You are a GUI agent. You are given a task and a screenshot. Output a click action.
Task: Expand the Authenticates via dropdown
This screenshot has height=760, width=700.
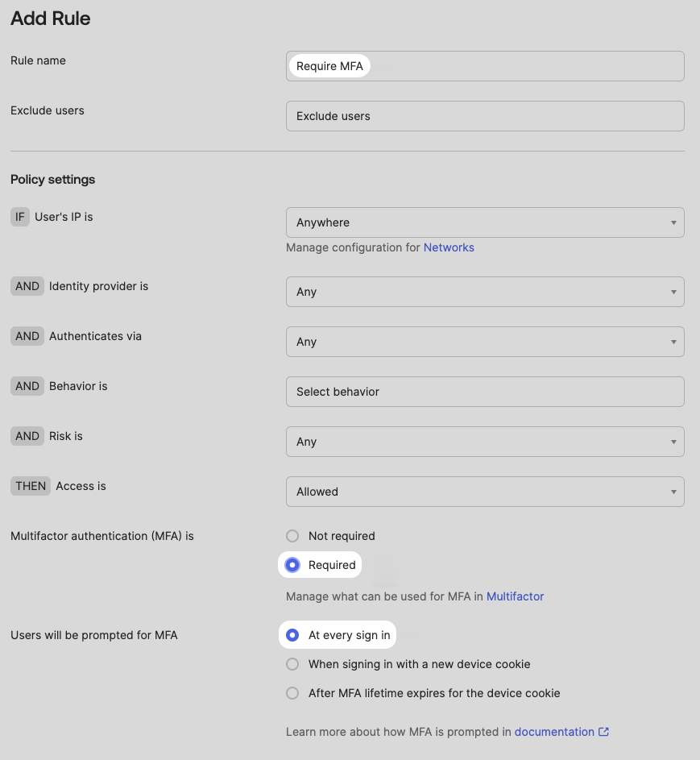coord(485,342)
